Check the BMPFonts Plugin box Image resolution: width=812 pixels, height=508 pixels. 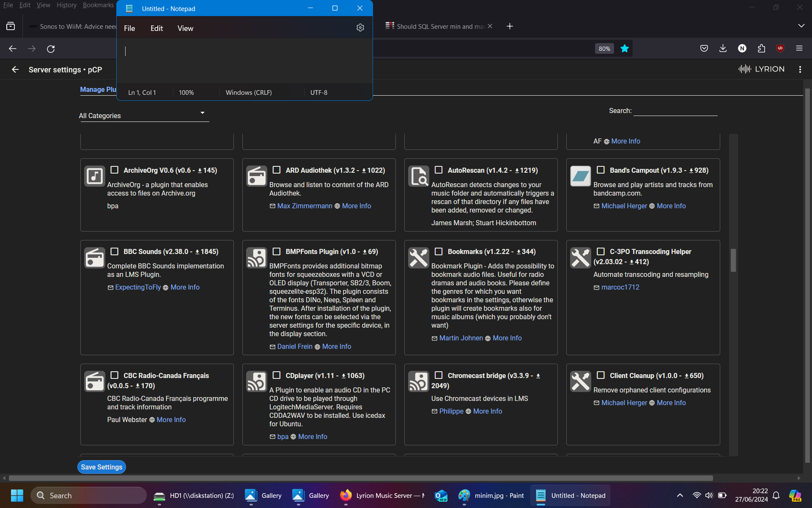(x=277, y=251)
